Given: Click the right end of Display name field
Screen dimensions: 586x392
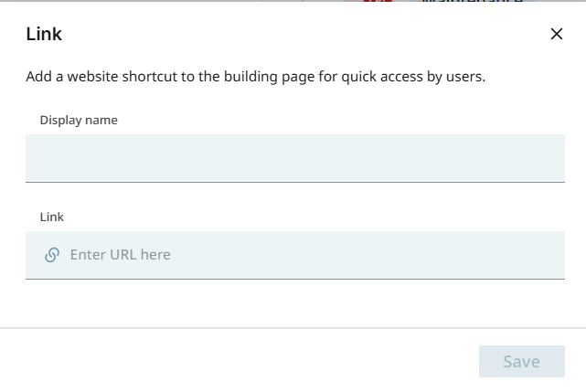Looking at the screenshot, I should click(549, 158).
